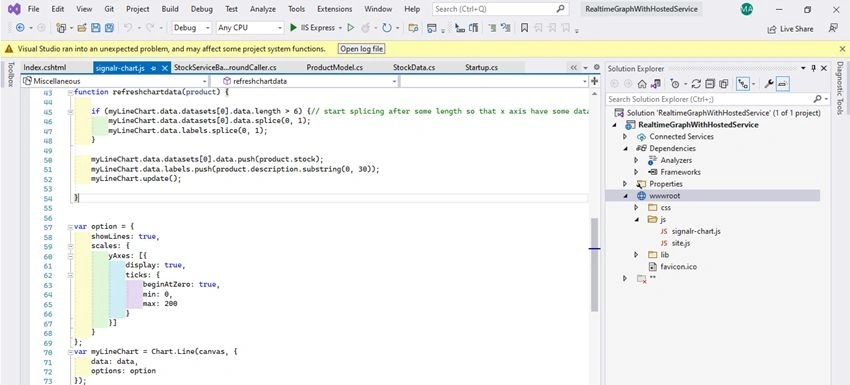
Task: Open the Toolbox side tab
Action: click(x=10, y=75)
